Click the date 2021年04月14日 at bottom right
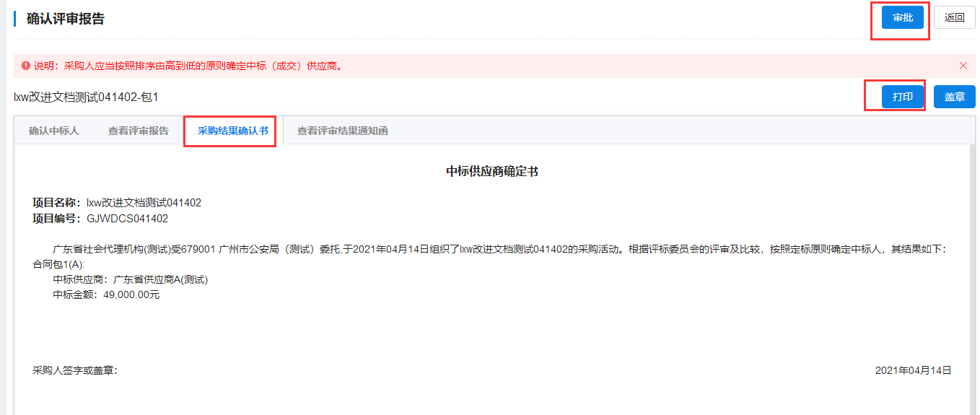Screen dimensions: 980x415 (913, 370)
